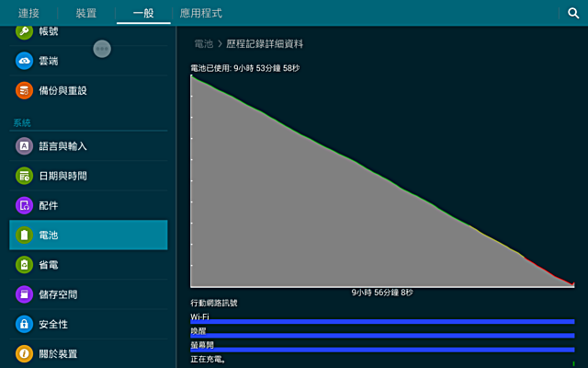
Task: Click the 喚醒 blue activity bar
Action: [x=382, y=336]
